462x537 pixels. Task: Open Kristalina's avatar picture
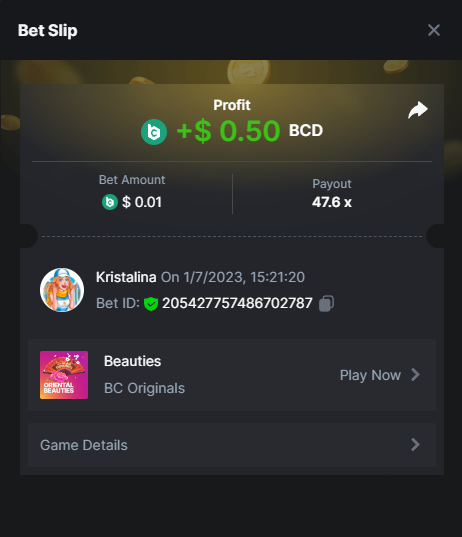coord(62,290)
